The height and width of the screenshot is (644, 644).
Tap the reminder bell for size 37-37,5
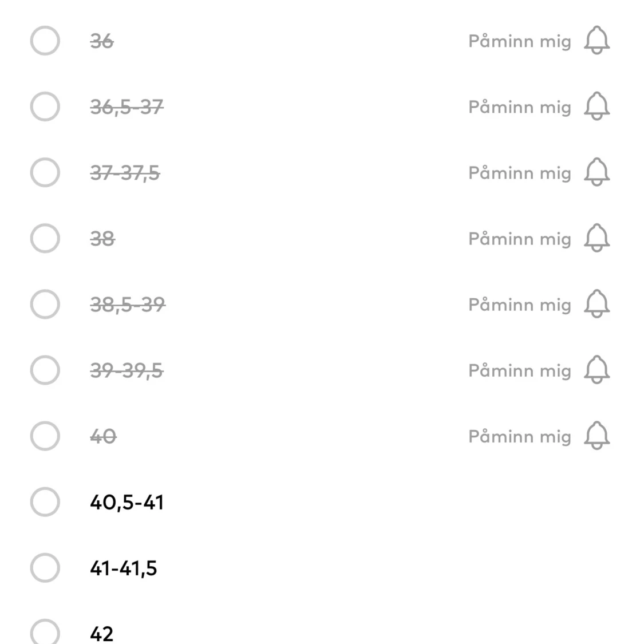pos(596,172)
